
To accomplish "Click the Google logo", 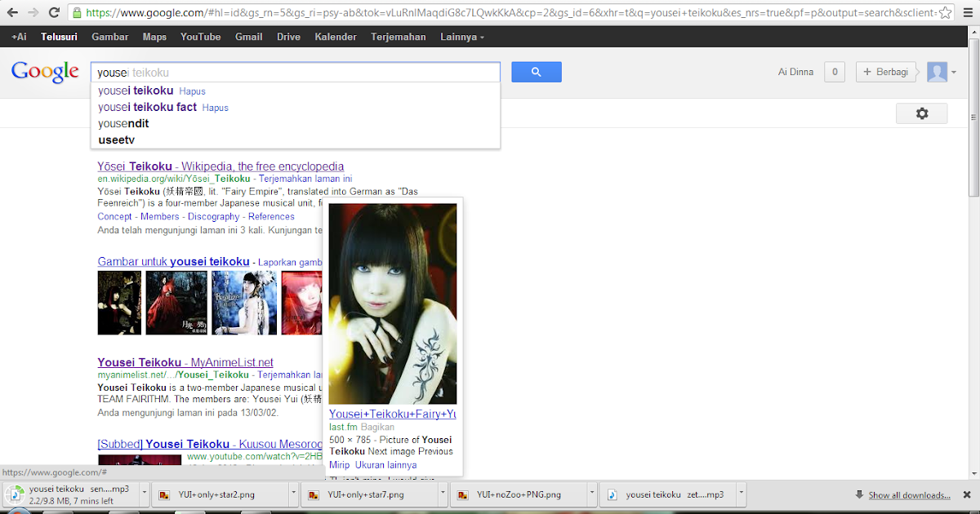I will [45, 72].
